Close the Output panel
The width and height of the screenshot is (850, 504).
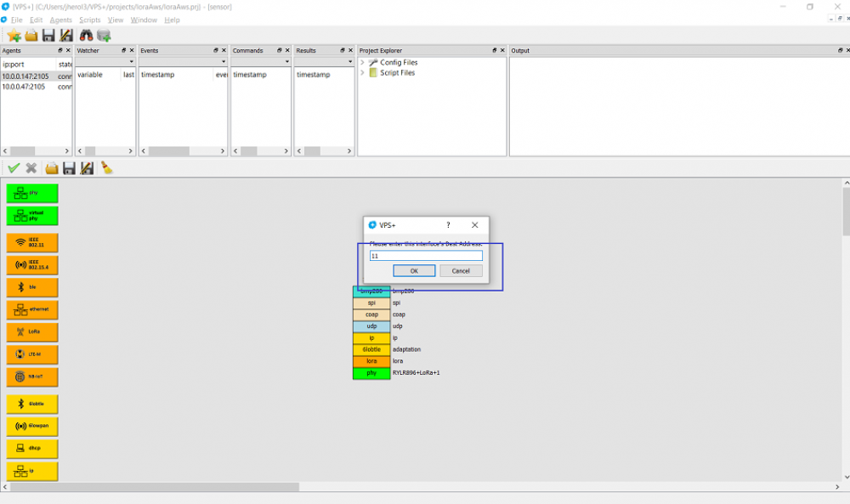click(847, 50)
